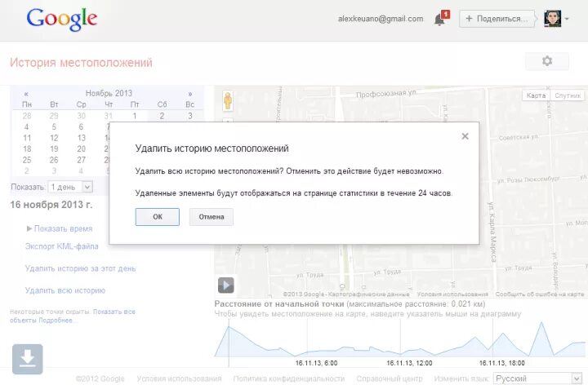588x385 pixels.
Task: Click the Google logo
Action: [x=62, y=20]
